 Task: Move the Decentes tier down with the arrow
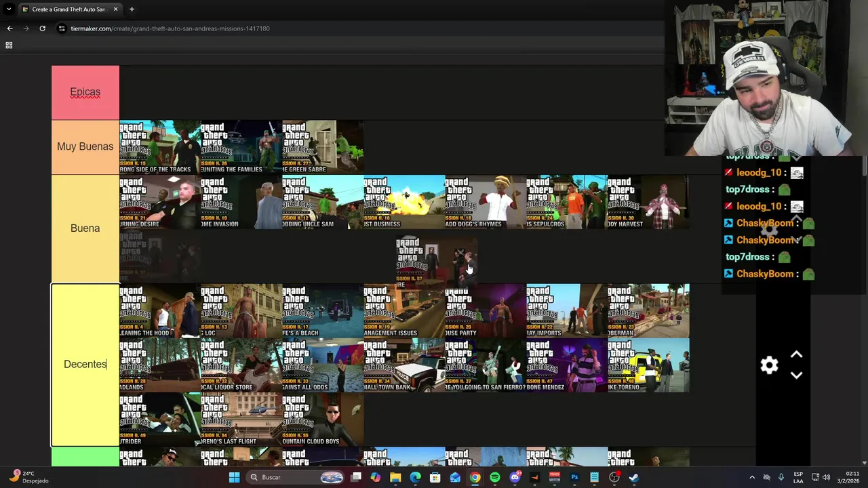[x=797, y=375]
